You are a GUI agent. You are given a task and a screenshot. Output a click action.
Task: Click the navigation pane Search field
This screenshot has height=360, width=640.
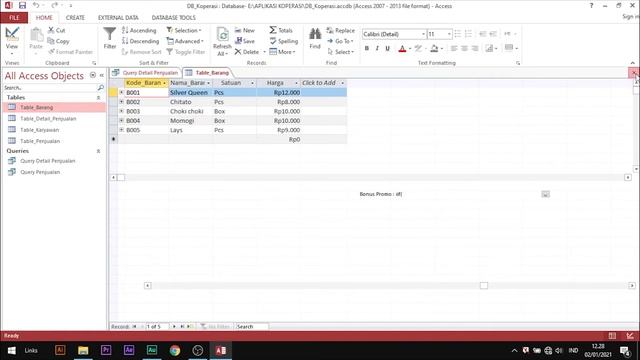pos(50,88)
